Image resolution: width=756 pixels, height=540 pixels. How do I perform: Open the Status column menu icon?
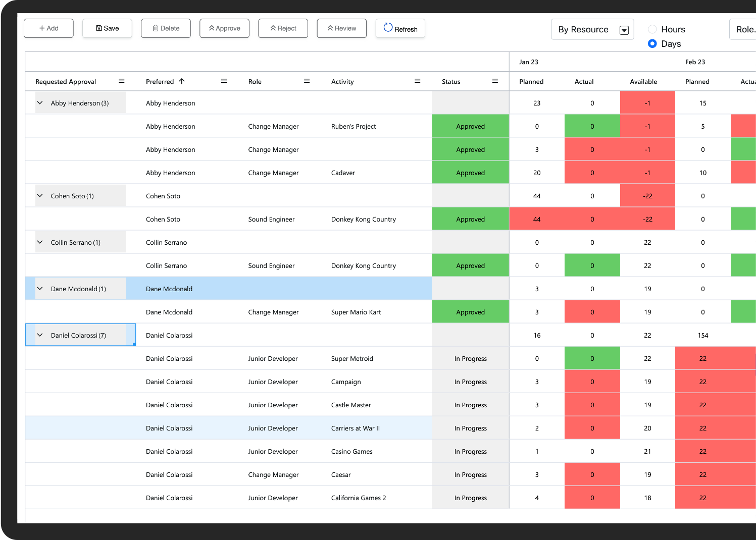pyautogui.click(x=495, y=81)
